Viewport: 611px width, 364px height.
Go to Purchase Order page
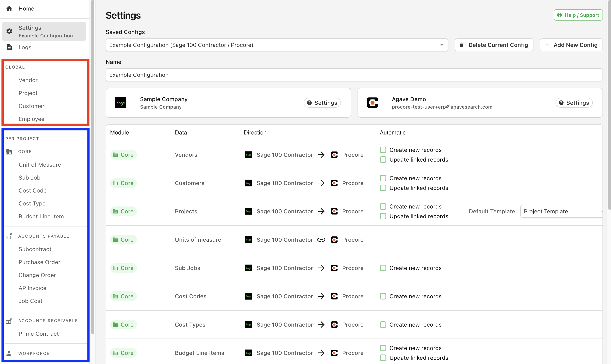coord(39,262)
